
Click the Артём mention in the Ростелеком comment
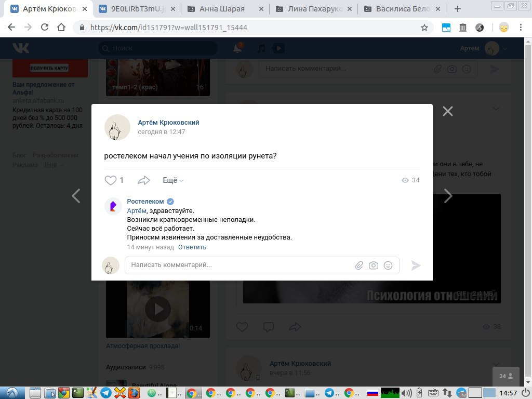point(137,211)
